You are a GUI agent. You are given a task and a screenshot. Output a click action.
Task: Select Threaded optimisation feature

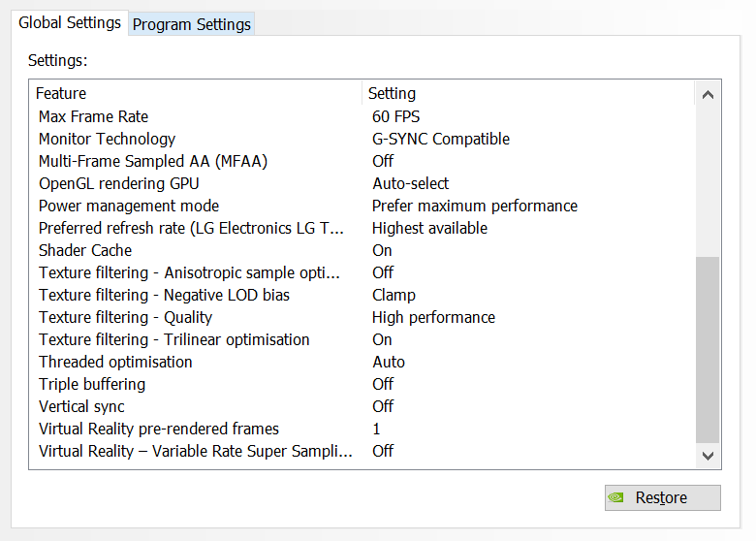115,362
